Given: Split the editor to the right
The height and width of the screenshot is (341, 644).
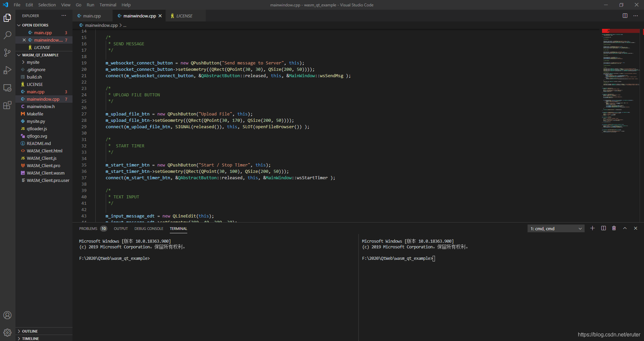Looking at the screenshot, I should point(625,16).
